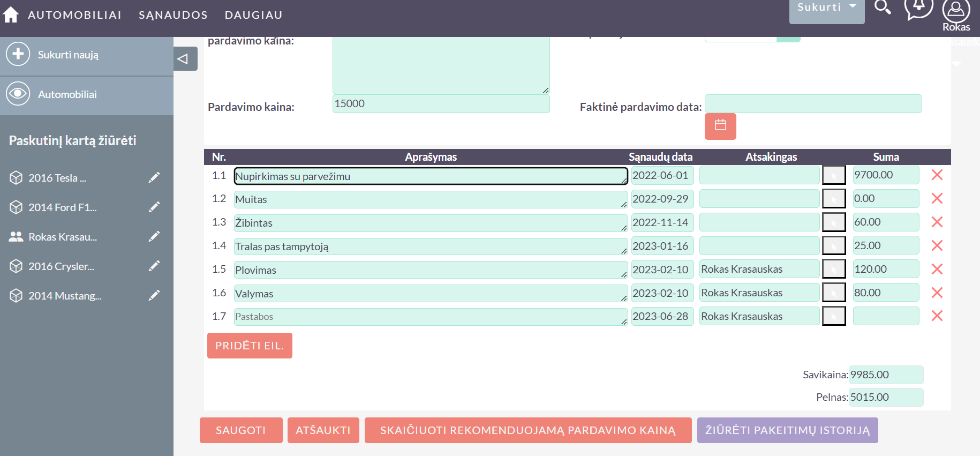Focus Faktinė pardavimo data field
The width and height of the screenshot is (980, 456).
coord(813,104)
